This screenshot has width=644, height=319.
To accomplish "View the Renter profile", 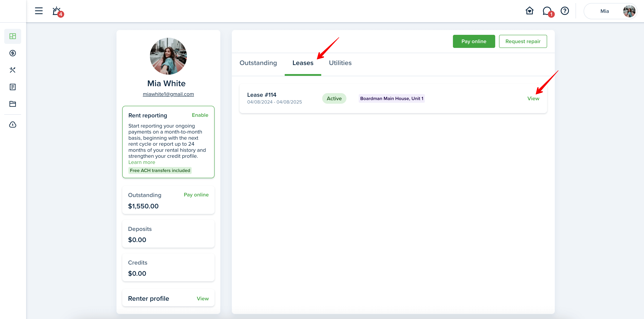I will [202, 298].
